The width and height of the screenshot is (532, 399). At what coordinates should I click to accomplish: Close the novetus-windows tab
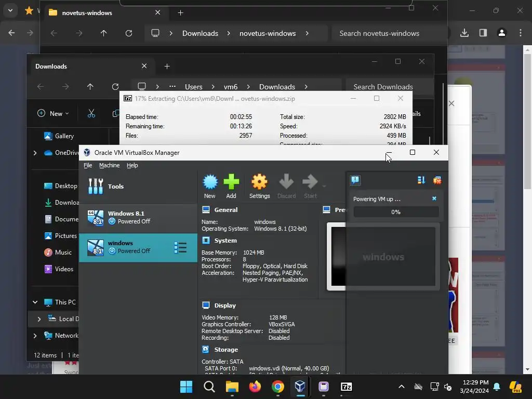(157, 12)
